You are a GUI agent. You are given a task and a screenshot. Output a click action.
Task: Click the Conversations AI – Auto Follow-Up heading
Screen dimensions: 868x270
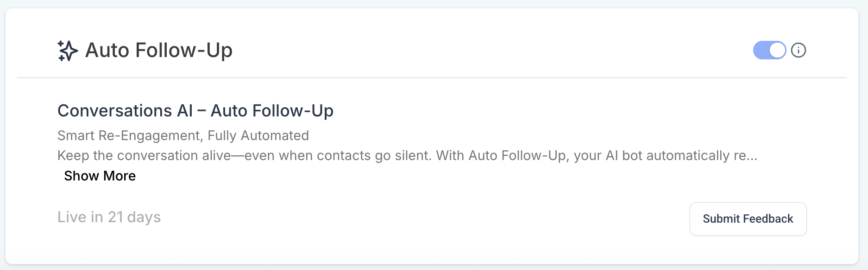point(195,111)
